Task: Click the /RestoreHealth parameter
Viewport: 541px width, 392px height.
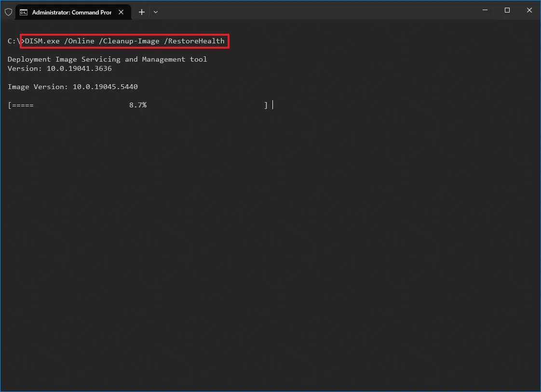Action: (x=194, y=41)
